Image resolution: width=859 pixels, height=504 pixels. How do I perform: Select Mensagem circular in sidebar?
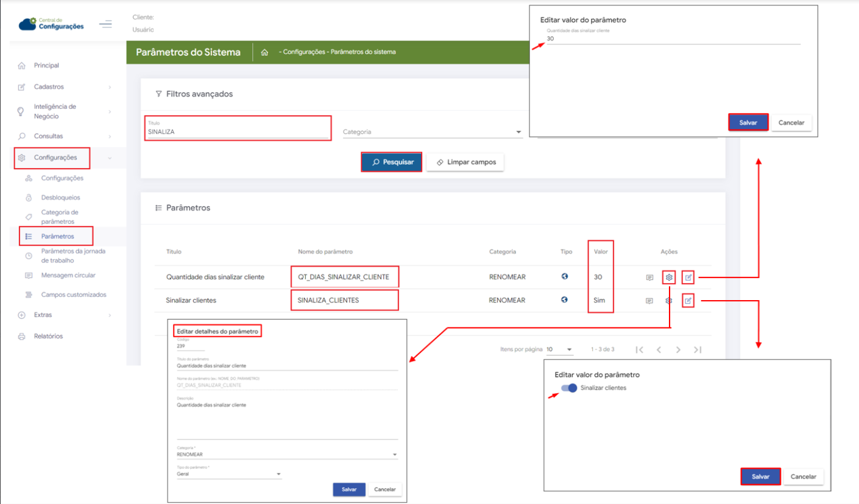click(x=68, y=275)
